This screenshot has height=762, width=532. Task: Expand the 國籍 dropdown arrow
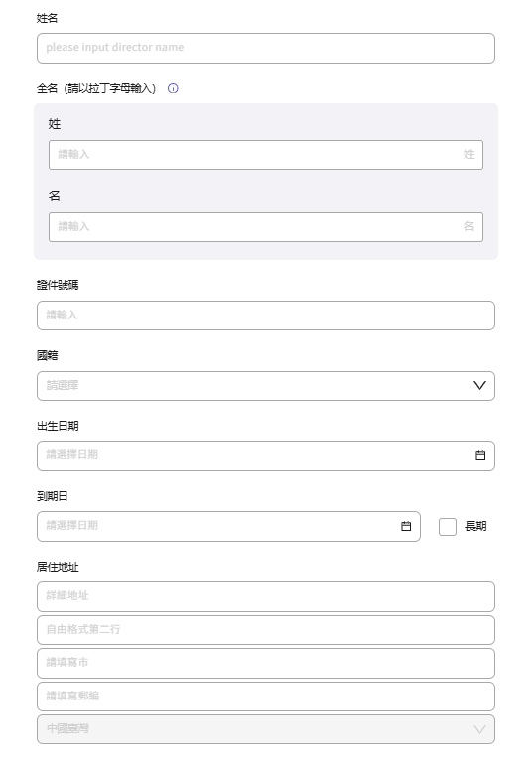click(x=479, y=385)
